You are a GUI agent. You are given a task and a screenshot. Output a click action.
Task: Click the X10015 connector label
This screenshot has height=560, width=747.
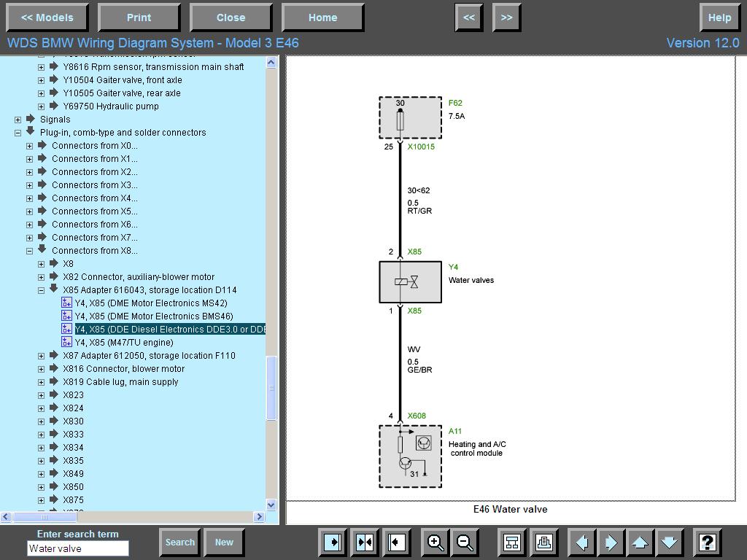[x=421, y=147]
